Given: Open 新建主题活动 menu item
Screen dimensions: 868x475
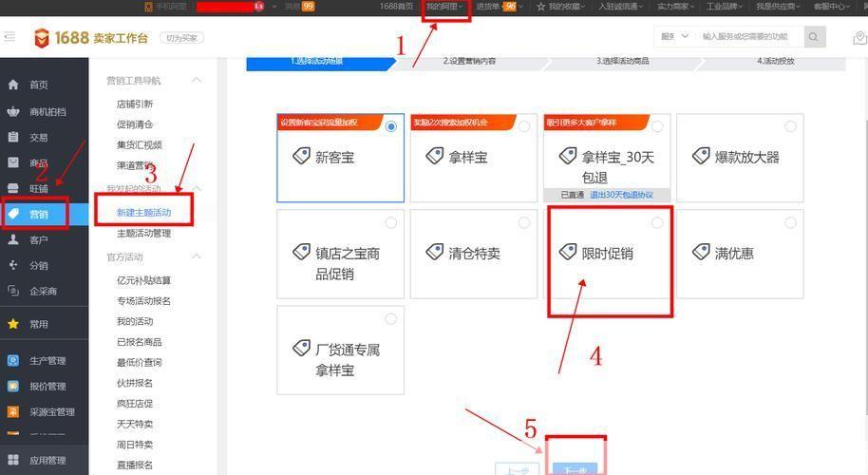Looking at the screenshot, I should pos(143,213).
